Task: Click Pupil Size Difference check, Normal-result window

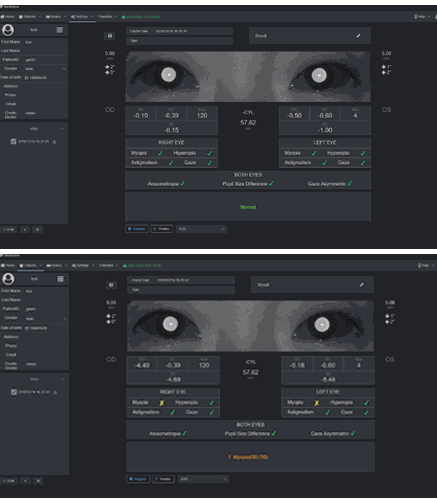Action: tap(271, 184)
